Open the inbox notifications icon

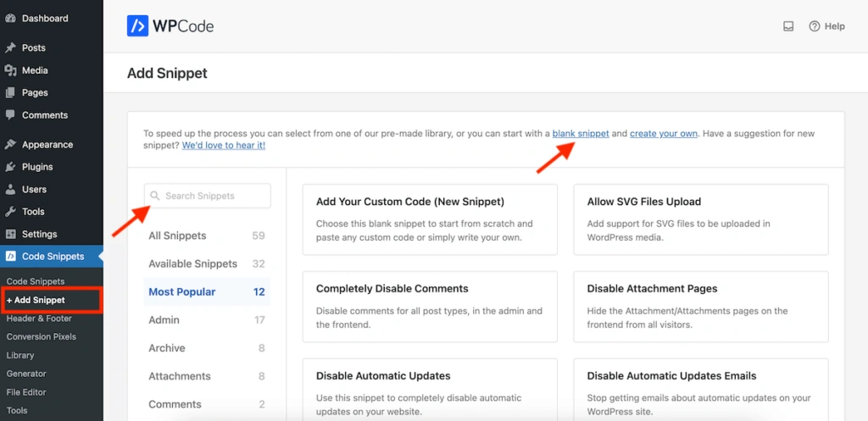788,26
